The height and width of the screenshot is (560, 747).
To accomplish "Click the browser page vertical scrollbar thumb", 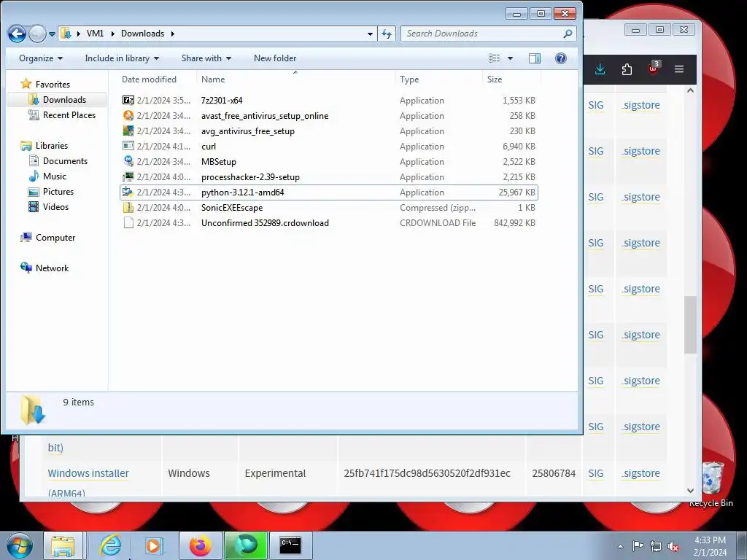I will tap(690, 324).
